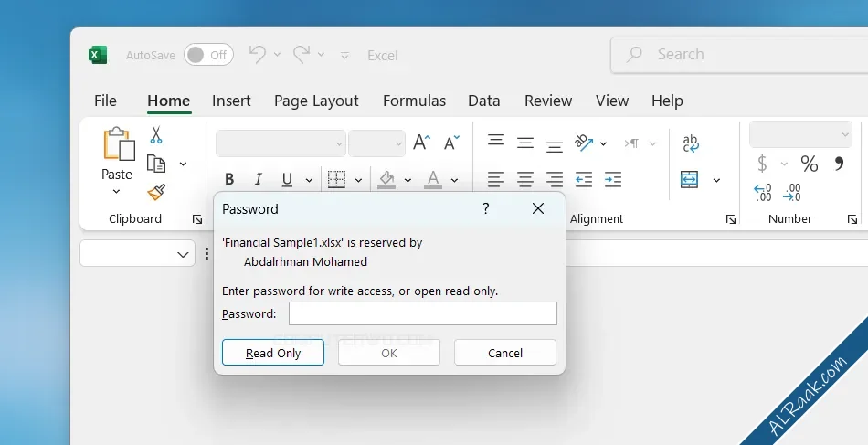Select the Data tab
Image resolution: width=868 pixels, height=445 pixels.
[x=484, y=101]
